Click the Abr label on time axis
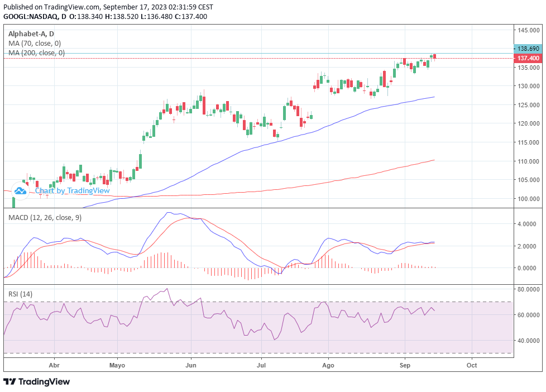 click(54, 366)
